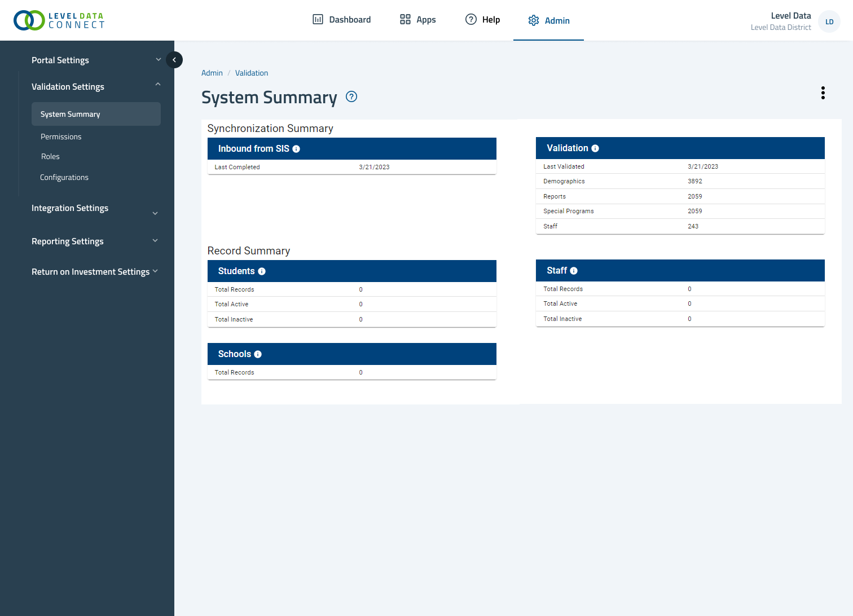
Task: Open the Help tab
Action: (483, 20)
